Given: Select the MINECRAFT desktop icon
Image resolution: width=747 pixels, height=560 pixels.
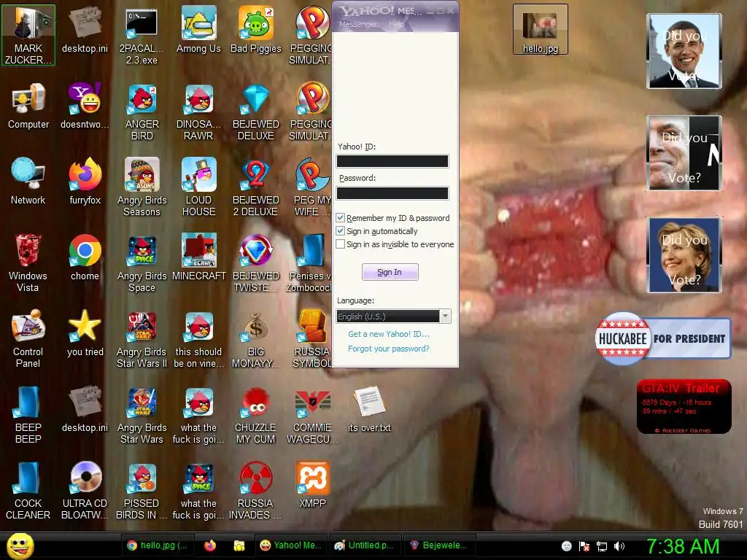Looking at the screenshot, I should [x=198, y=257].
